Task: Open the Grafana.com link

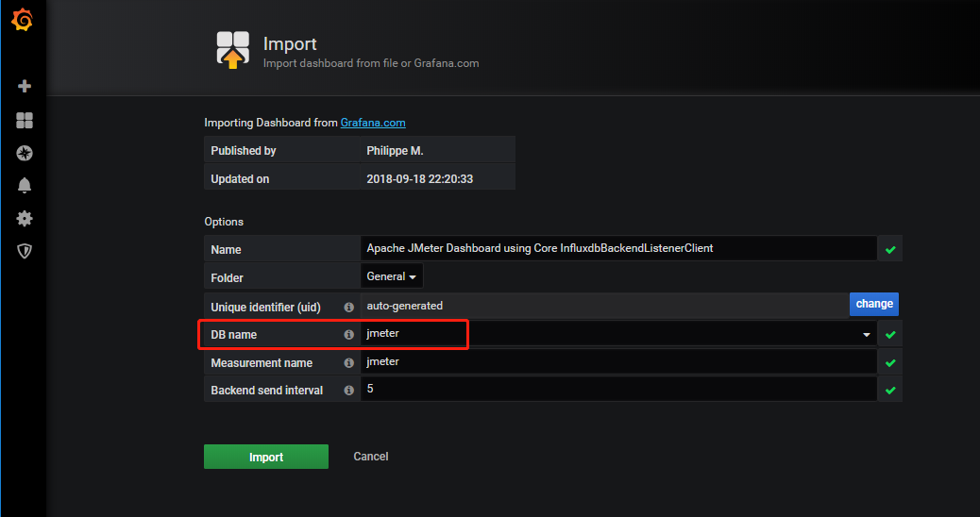Action: click(x=373, y=123)
